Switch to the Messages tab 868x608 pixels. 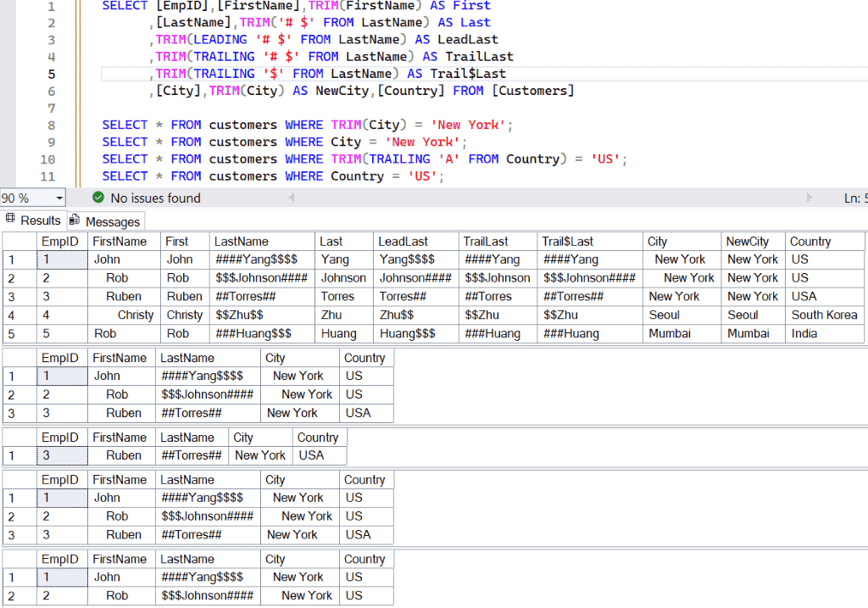coord(106,221)
